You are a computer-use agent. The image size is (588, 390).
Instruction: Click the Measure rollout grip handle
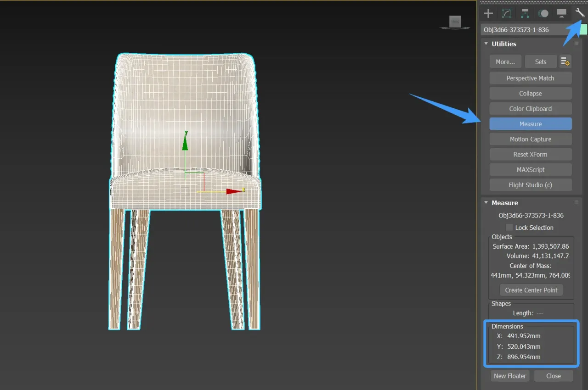coord(576,202)
